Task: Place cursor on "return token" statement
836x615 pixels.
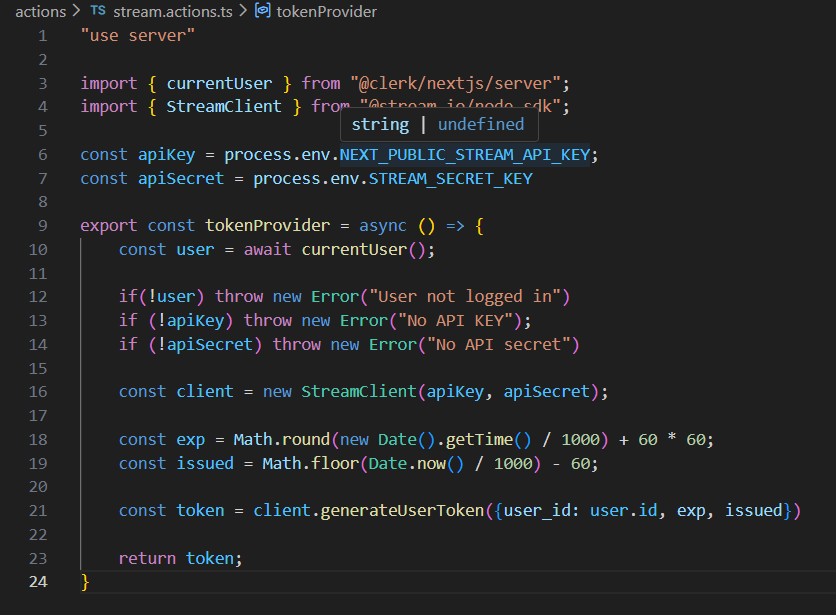Action: (180, 558)
